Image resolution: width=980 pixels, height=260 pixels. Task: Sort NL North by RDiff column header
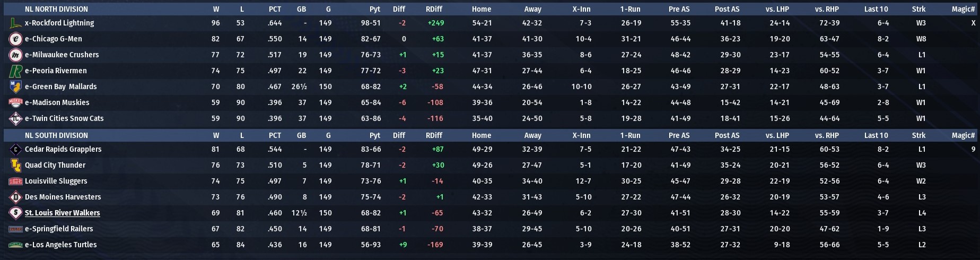click(434, 9)
